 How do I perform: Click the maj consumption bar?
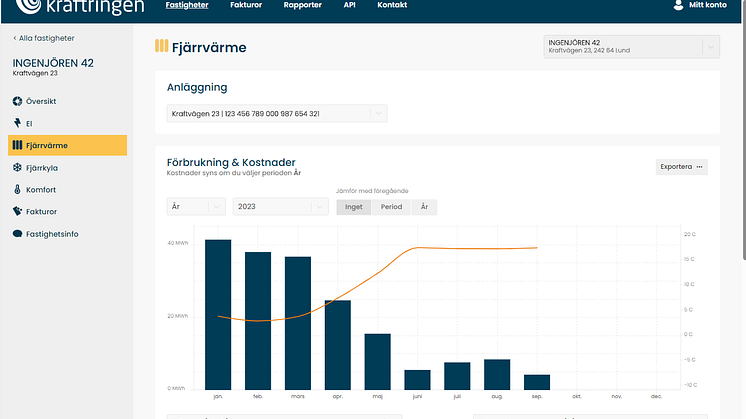pos(378,362)
